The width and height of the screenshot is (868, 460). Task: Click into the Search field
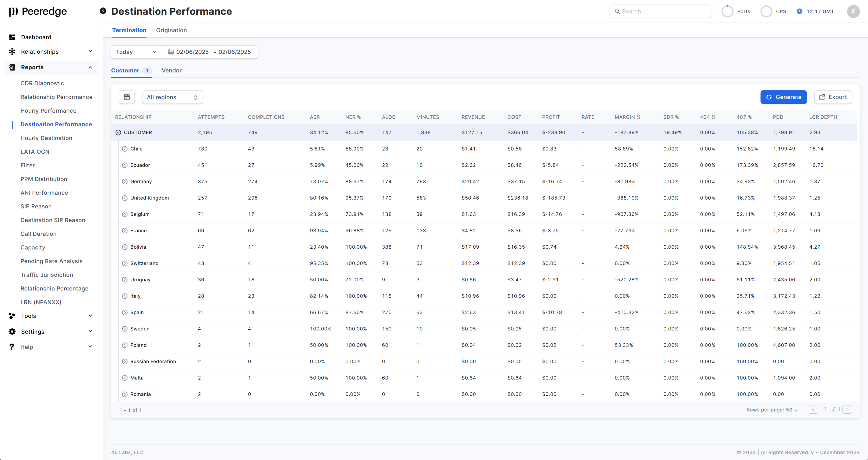point(660,12)
